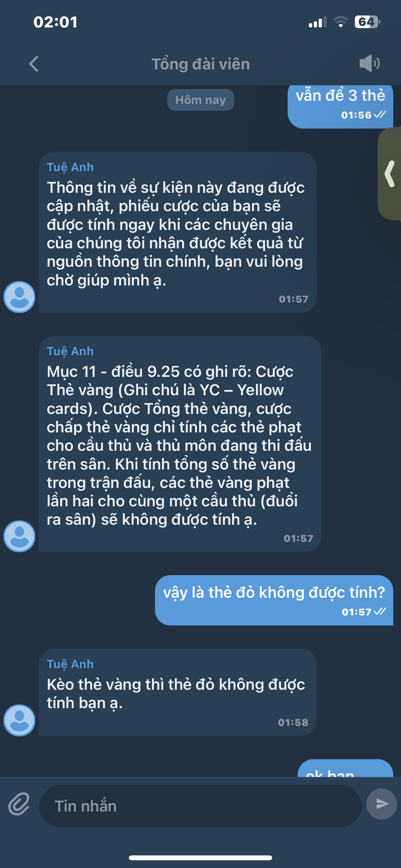The image size is (401, 868).
Task: Open Tuệ Anh avatar beside Kèo thẻ vàng message
Action: point(19,720)
